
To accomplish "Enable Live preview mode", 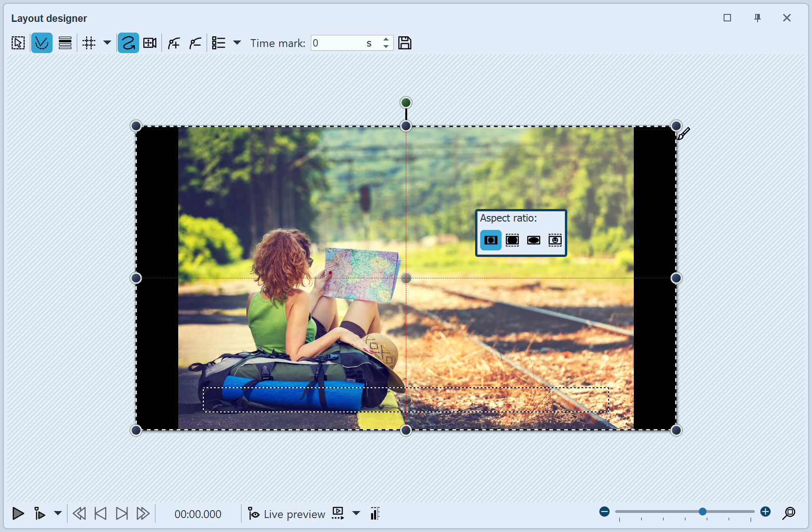I will tap(254, 514).
